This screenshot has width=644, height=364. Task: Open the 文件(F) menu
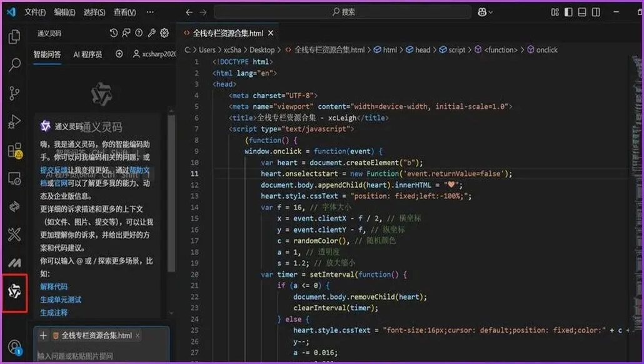[x=35, y=13]
